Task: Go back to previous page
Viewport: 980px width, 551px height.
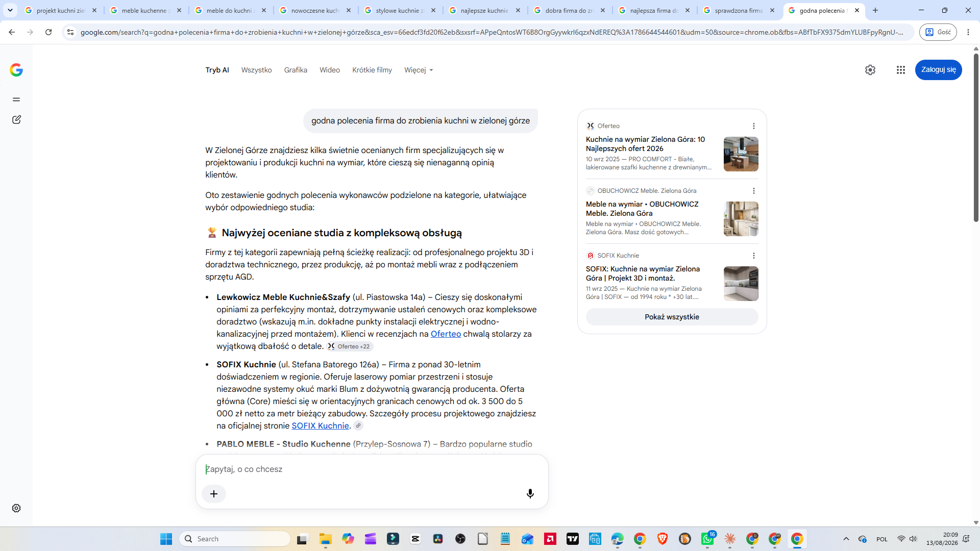Action: [12, 32]
